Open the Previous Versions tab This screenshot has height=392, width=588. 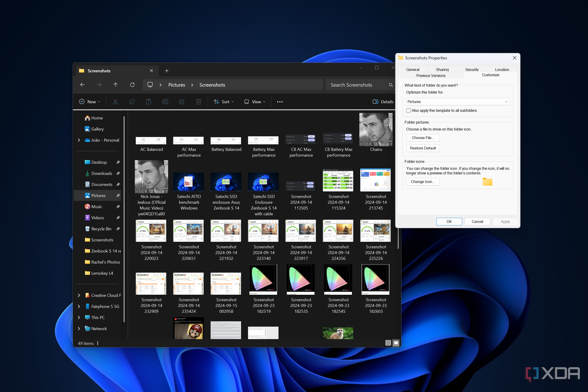(430, 76)
